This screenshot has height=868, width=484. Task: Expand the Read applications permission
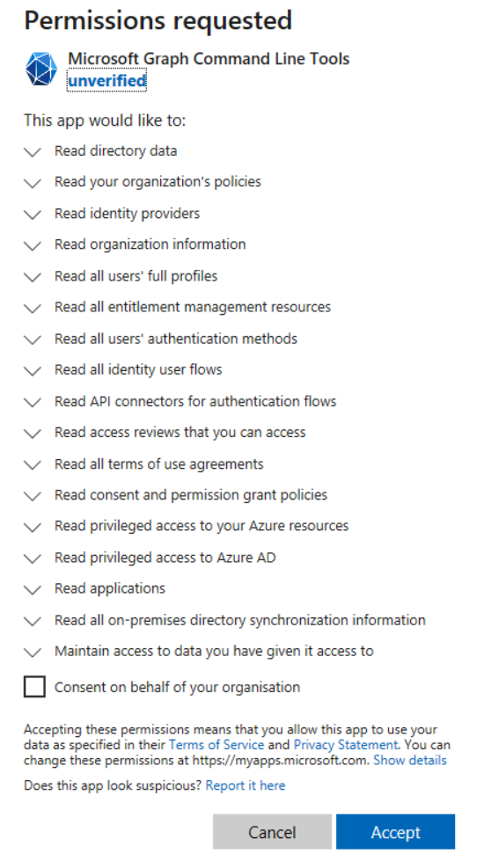click(33, 589)
